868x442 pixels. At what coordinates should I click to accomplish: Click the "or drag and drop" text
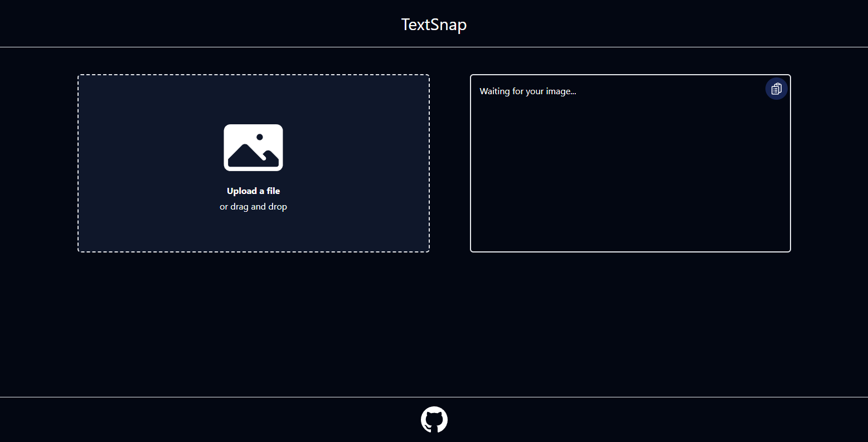pyautogui.click(x=254, y=207)
